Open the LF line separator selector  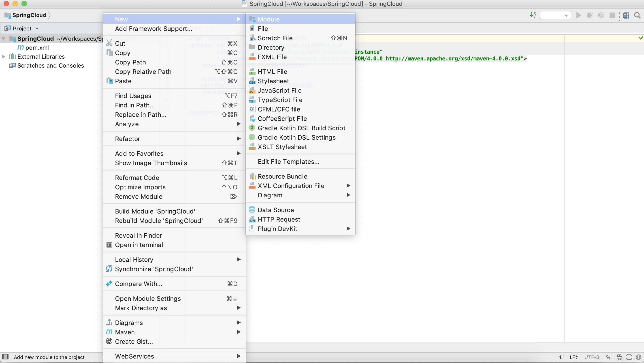(574, 357)
